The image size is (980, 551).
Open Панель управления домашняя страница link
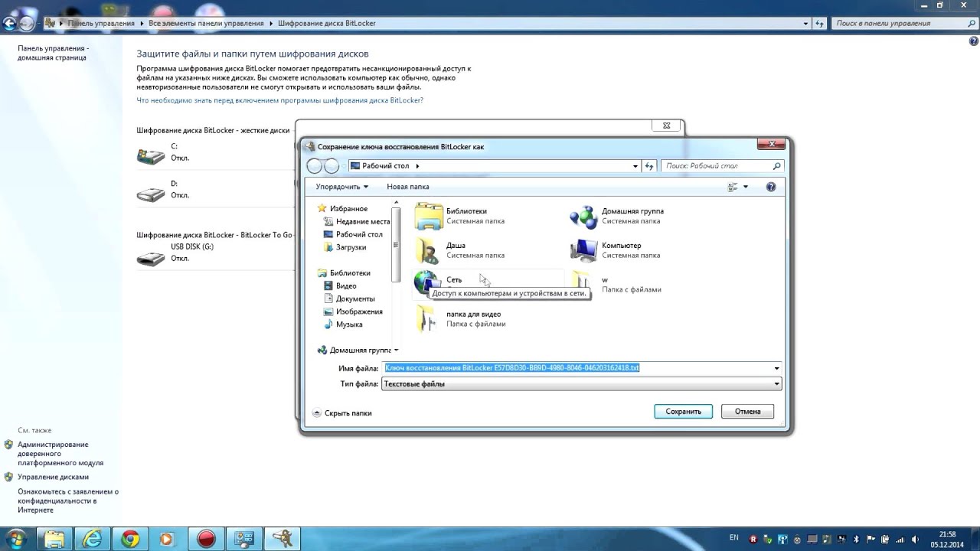[x=54, y=53]
